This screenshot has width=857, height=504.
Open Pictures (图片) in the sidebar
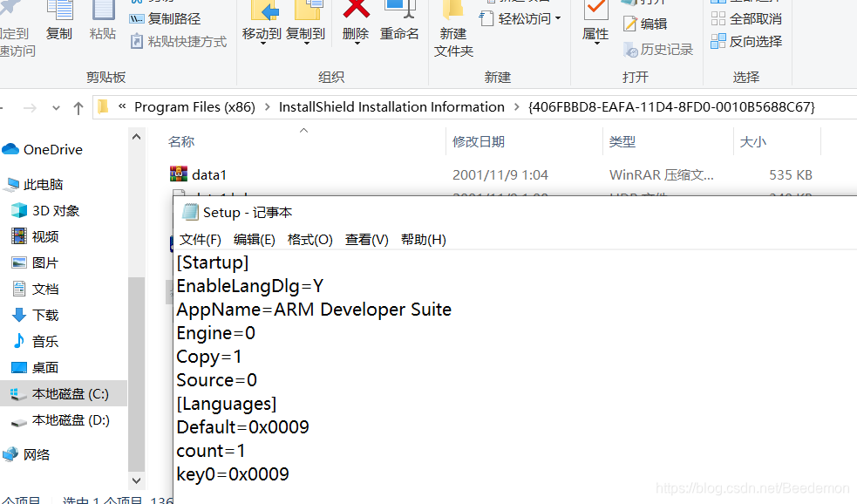pos(36,263)
